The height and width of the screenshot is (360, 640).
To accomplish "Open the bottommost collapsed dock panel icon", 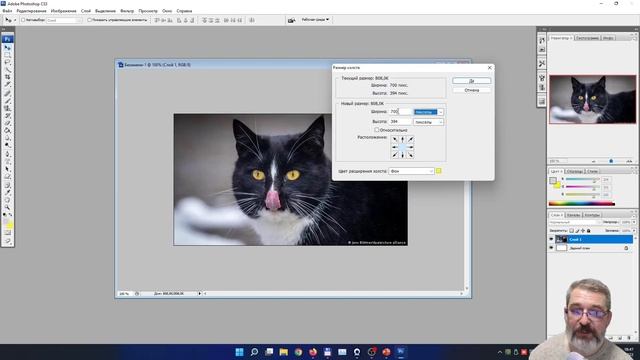I will (542, 101).
